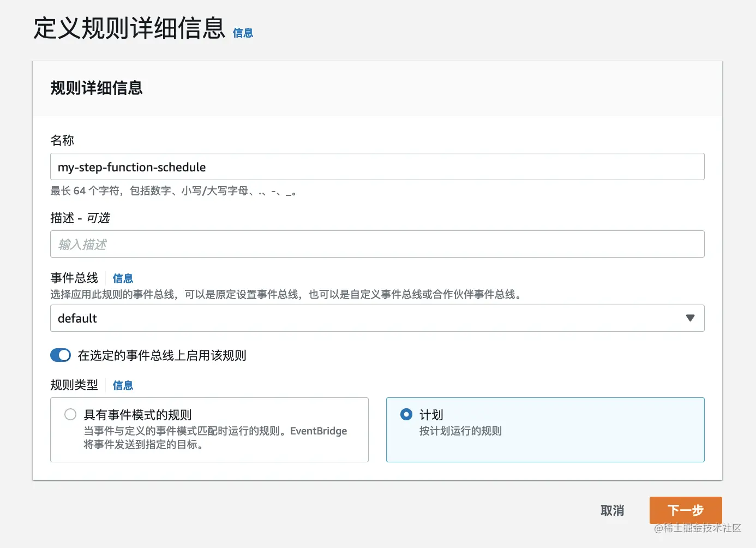Open the 信息 link next to 事件总线
The image size is (756, 548).
point(123,278)
